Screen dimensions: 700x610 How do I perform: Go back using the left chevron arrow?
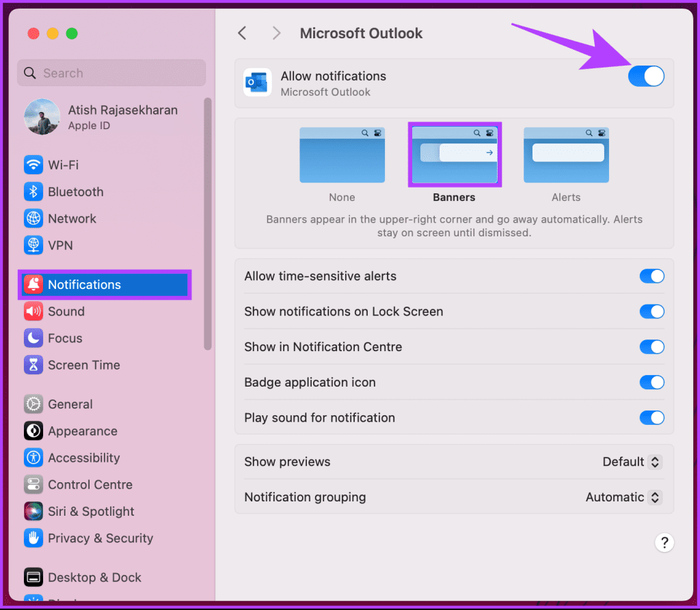tap(242, 32)
